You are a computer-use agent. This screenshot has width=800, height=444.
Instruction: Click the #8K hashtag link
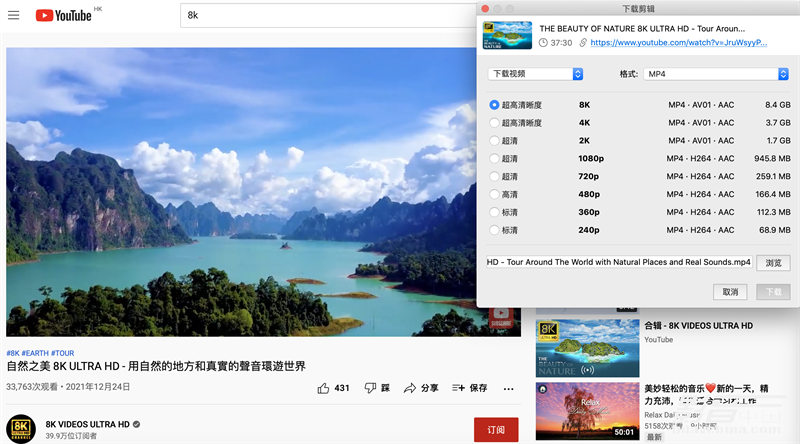pos(13,353)
